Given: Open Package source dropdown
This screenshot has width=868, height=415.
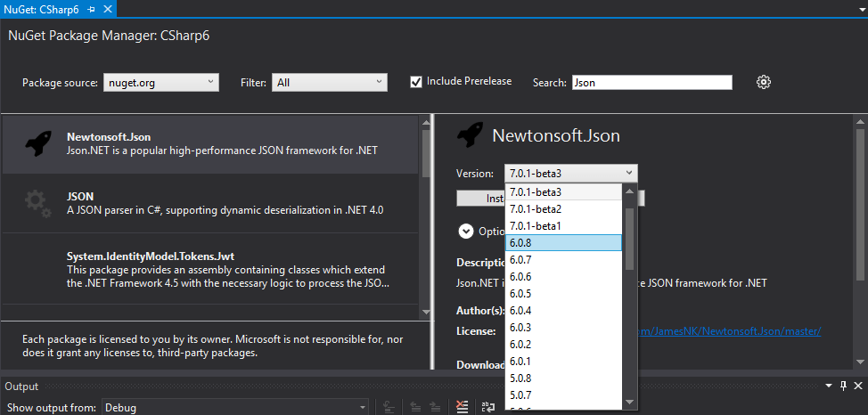Looking at the screenshot, I should (x=161, y=83).
